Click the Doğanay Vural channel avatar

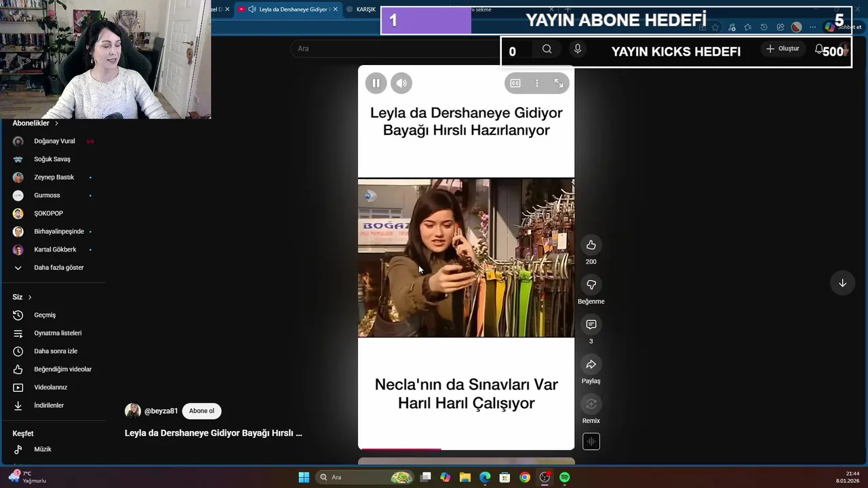[x=18, y=141]
